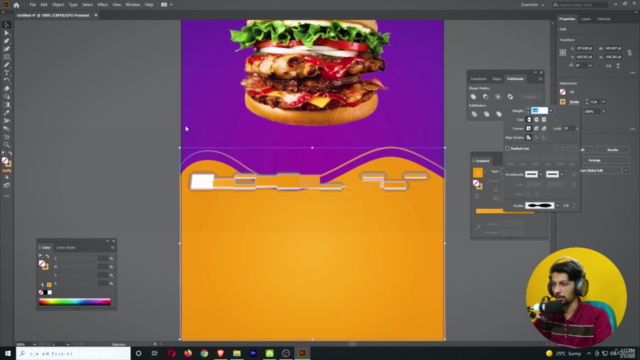Open stroke Profile dropdown

pos(558,206)
